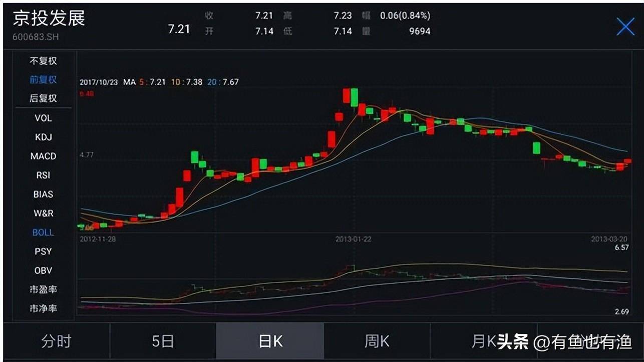Select 不复权 price adjustment option
The width and height of the screenshot is (644, 362).
[43, 61]
